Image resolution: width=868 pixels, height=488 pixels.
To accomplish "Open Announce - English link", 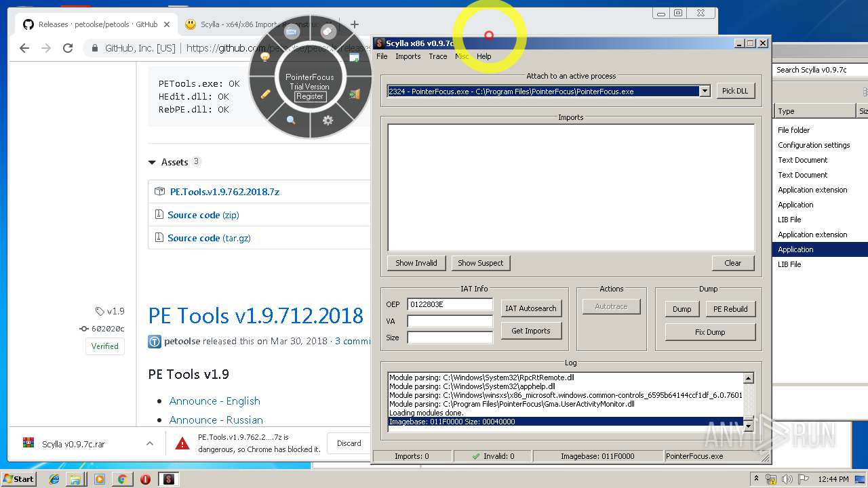I will pos(214,401).
